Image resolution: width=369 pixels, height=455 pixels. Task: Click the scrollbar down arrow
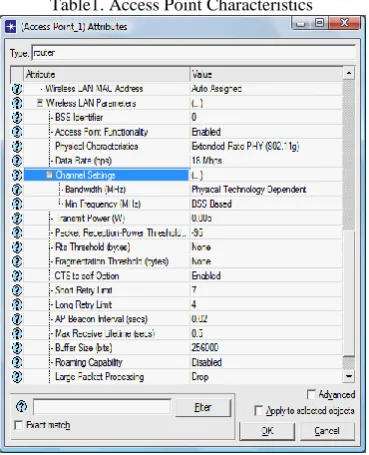[x=349, y=376]
